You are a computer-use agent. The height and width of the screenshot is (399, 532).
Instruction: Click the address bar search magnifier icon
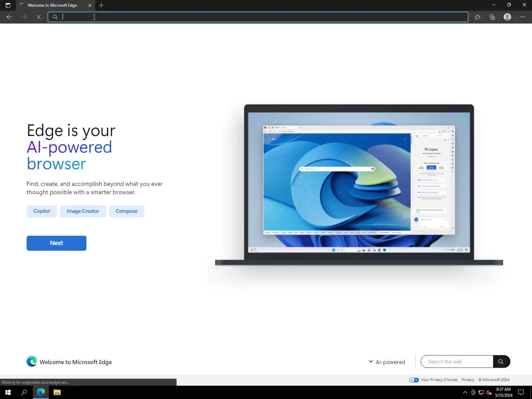click(x=55, y=17)
